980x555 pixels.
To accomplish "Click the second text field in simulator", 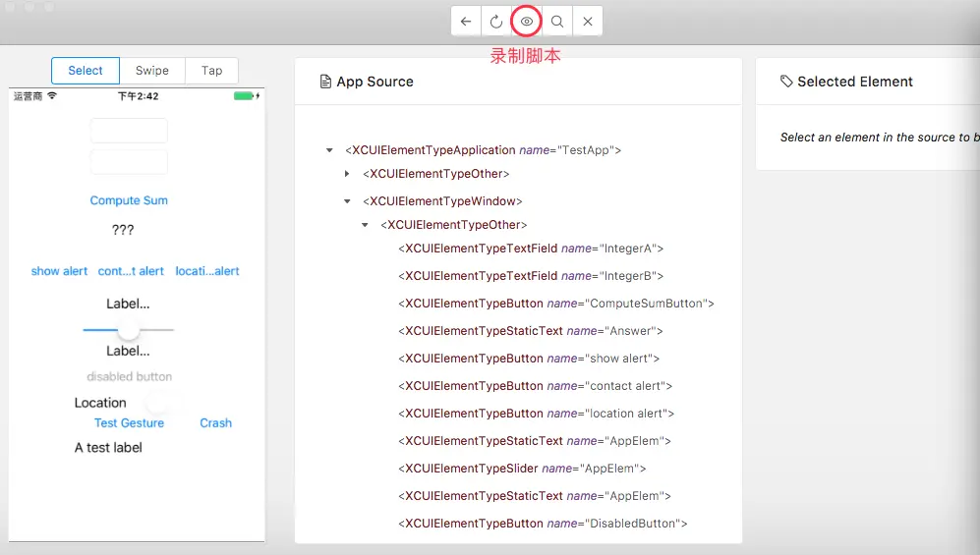I will 129,162.
